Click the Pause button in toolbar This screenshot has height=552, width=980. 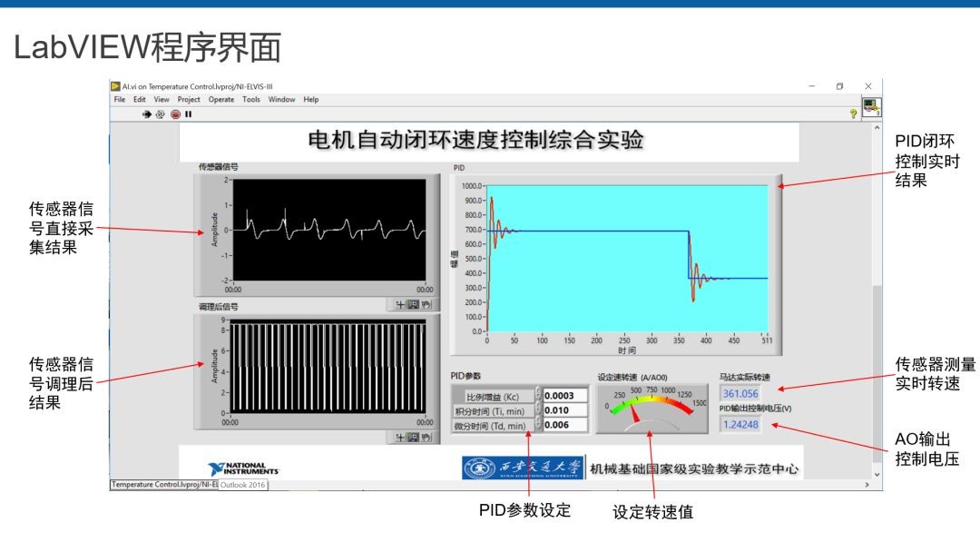pos(188,114)
